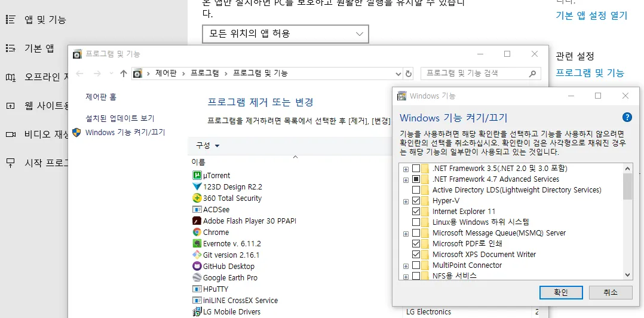Click the features list scrollbar up arrow
Viewport: 644px width, 318px height.
click(627, 168)
